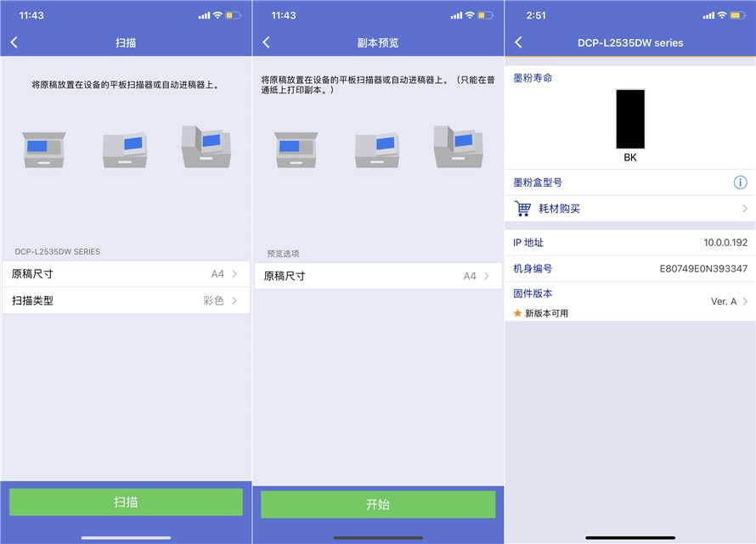Tap the back arrow on the 副本预览 screen

(267, 42)
